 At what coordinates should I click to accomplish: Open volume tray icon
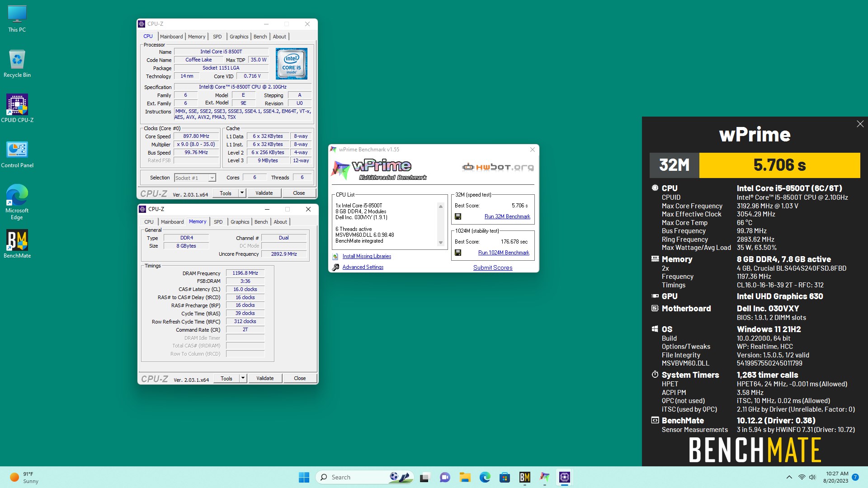[812, 477]
